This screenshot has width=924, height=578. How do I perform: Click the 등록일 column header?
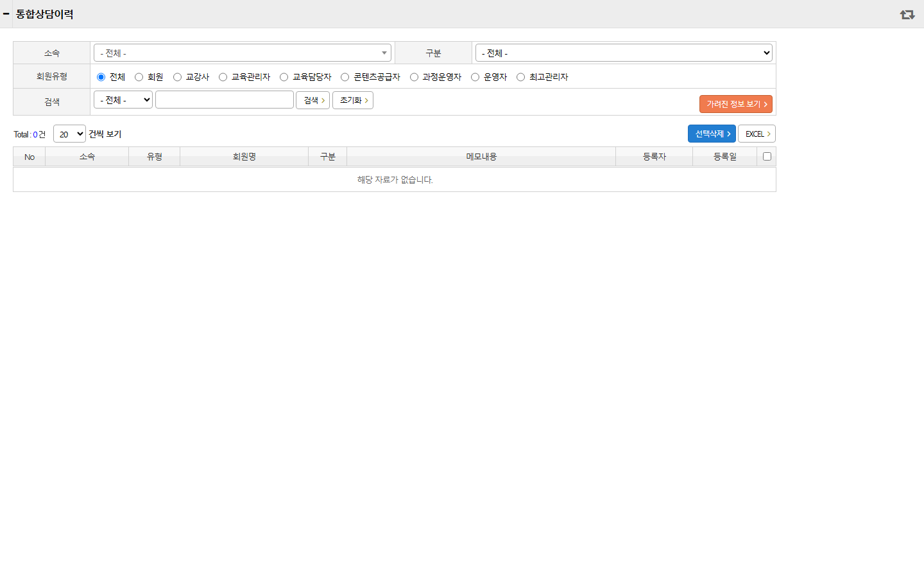[725, 157]
